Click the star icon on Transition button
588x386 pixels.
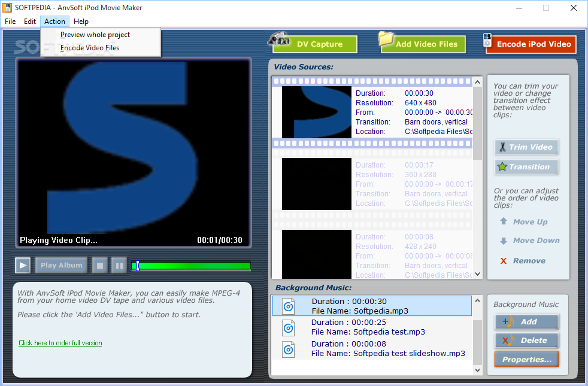pyautogui.click(x=502, y=166)
